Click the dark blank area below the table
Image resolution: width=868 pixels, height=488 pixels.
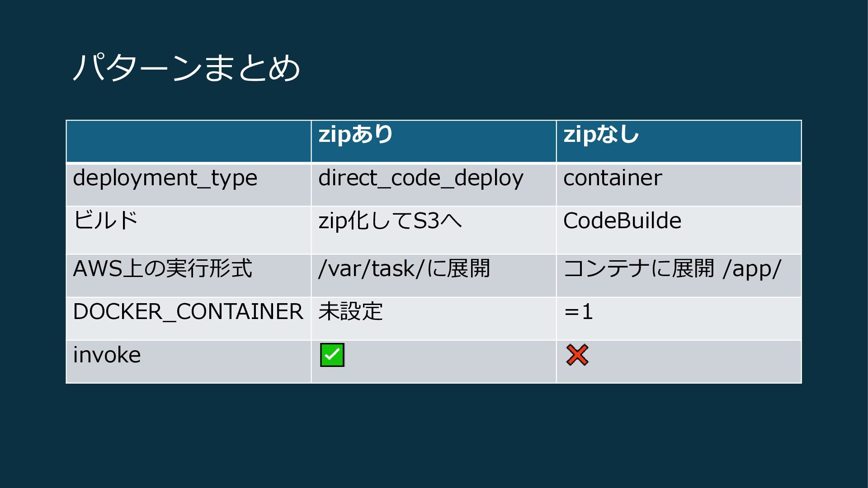point(434,434)
